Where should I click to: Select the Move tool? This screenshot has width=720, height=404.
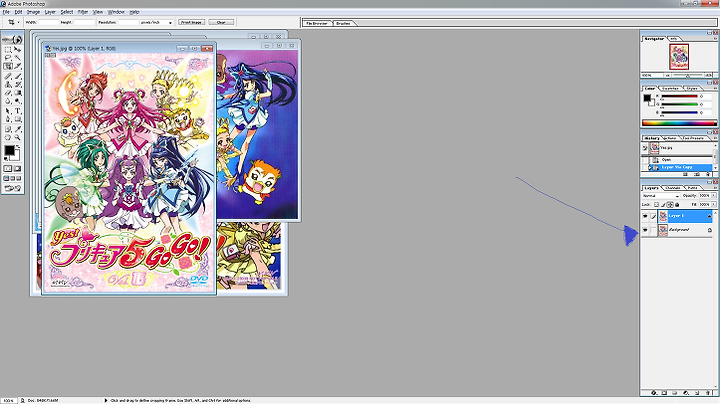coord(18,50)
